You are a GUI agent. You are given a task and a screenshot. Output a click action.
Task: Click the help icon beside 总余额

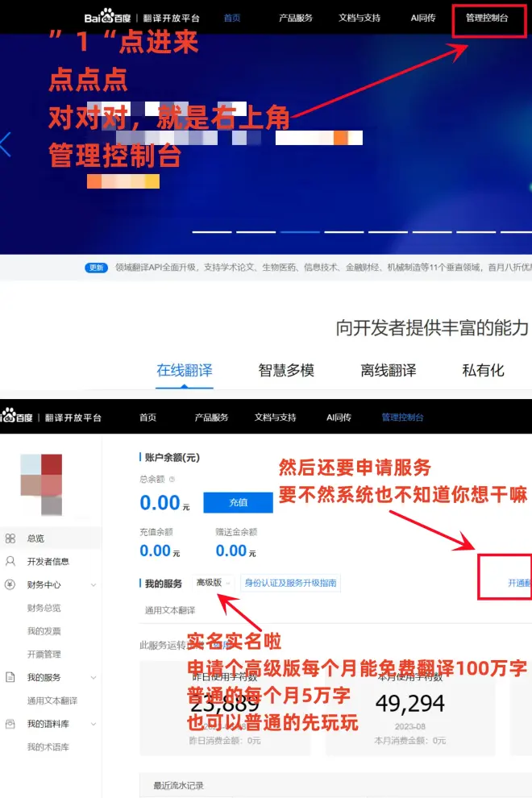click(172, 479)
